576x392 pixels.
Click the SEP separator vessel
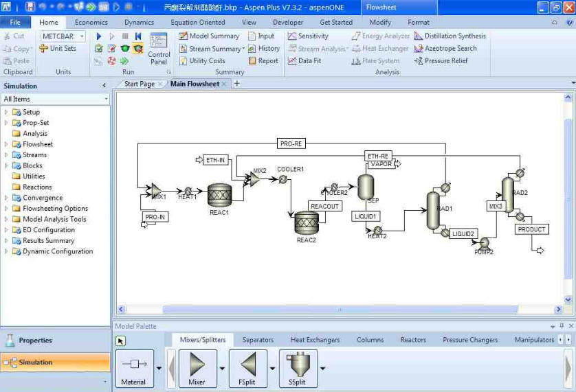tap(366, 187)
